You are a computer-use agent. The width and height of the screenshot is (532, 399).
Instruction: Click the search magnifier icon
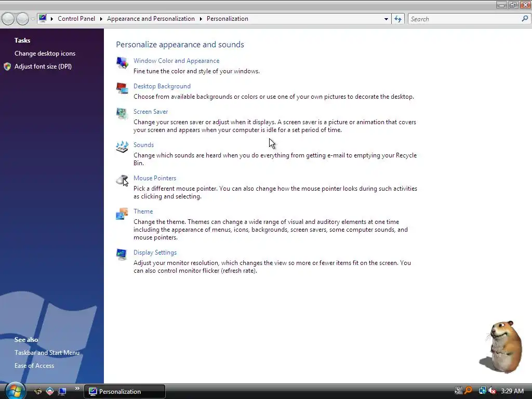[525, 19]
